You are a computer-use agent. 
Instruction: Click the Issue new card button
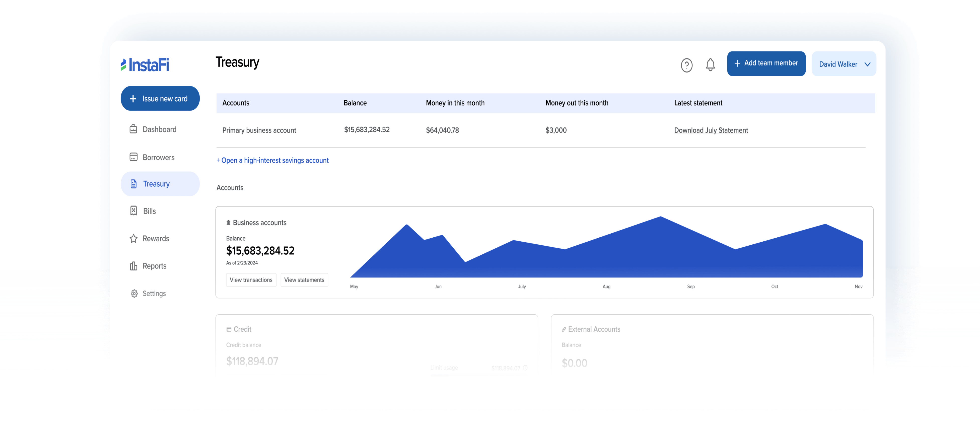pyautogui.click(x=160, y=99)
